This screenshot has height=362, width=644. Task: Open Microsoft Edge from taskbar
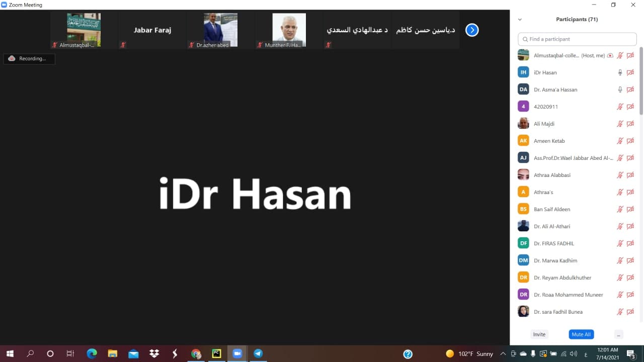[x=92, y=353]
